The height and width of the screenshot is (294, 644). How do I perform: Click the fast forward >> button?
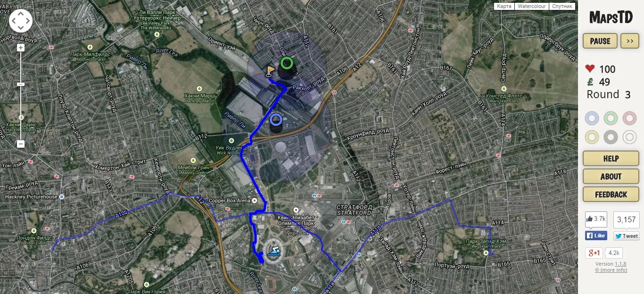[630, 41]
